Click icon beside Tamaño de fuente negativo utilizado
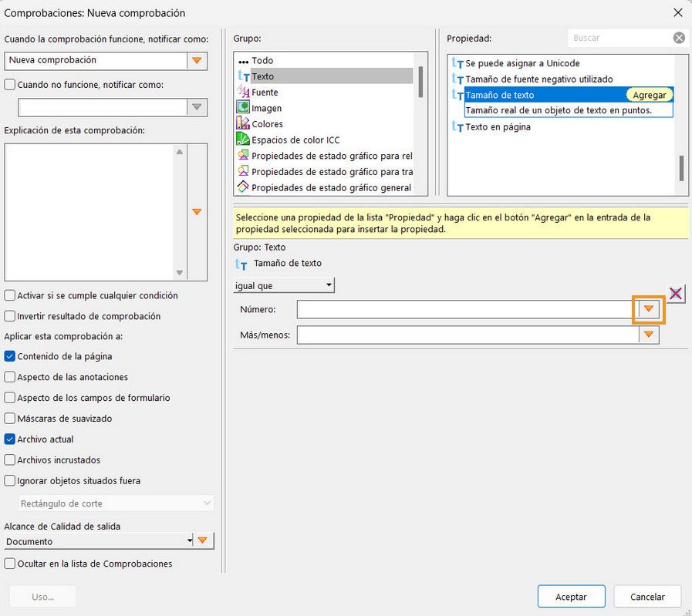This screenshot has height=616, width=692. (x=457, y=79)
